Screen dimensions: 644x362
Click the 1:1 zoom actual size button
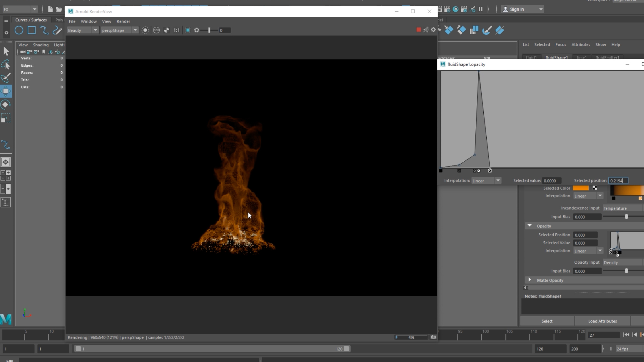pyautogui.click(x=177, y=30)
